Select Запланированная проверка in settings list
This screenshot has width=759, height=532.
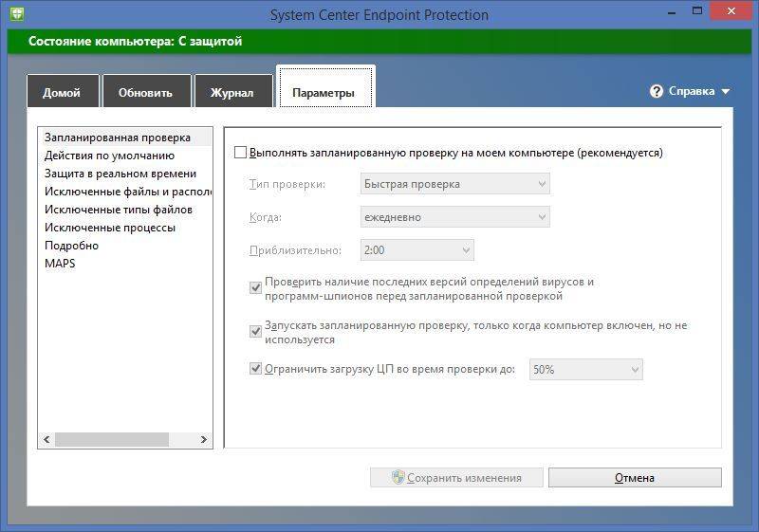point(125,138)
